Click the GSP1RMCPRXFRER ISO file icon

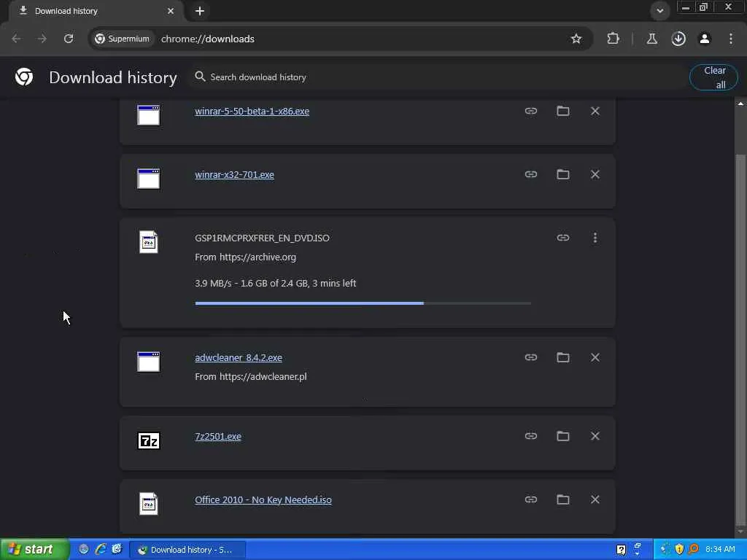[x=149, y=242]
